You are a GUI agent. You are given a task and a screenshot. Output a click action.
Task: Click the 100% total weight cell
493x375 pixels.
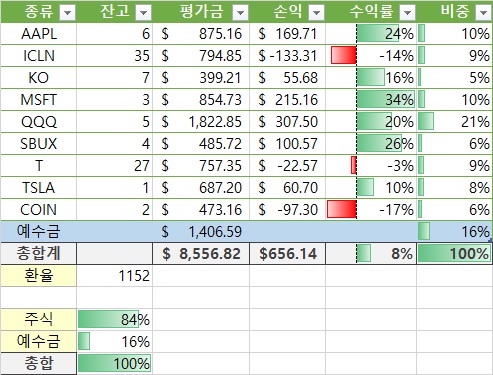click(x=455, y=254)
